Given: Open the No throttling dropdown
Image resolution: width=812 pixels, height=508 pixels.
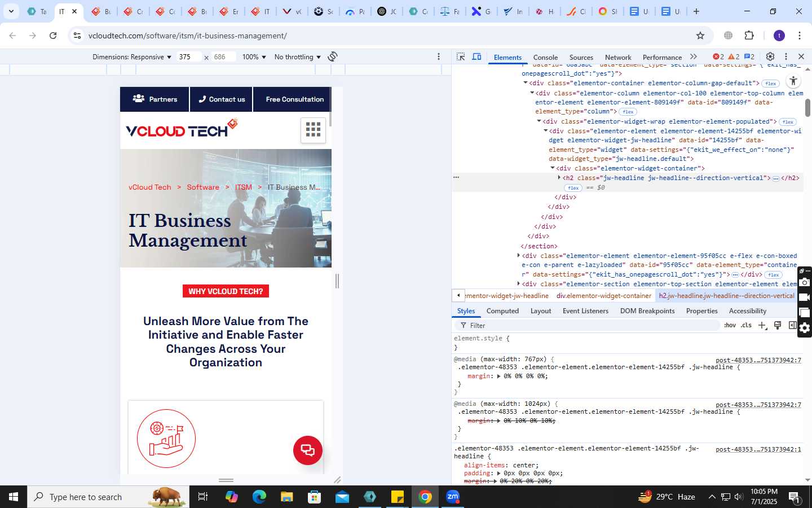Looking at the screenshot, I should click(297, 57).
